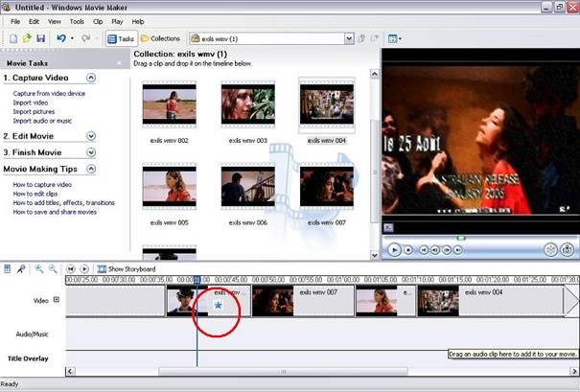Click the preview monitor Forward button
Image resolution: width=580 pixels, height=392 pixels.
tap(458, 250)
